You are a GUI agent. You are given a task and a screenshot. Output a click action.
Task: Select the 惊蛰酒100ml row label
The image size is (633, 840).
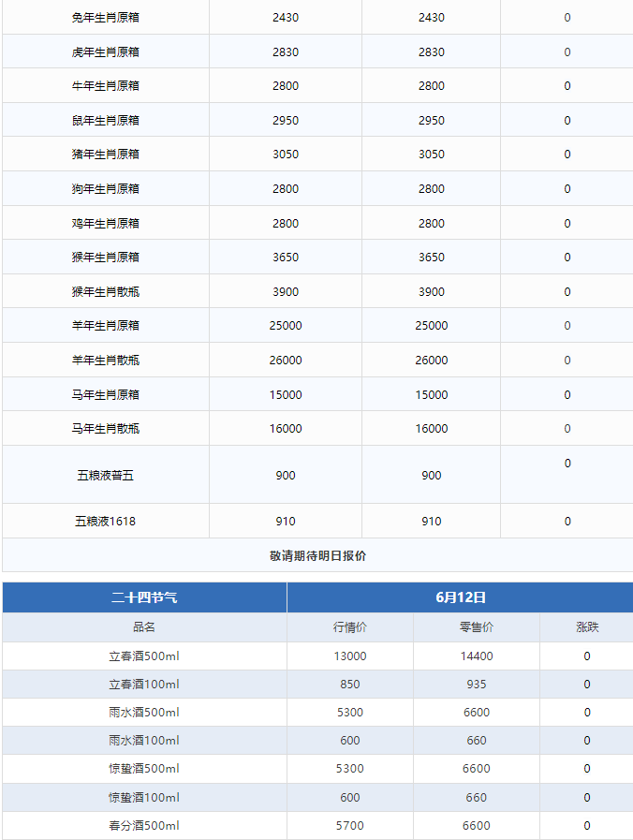pos(144,798)
